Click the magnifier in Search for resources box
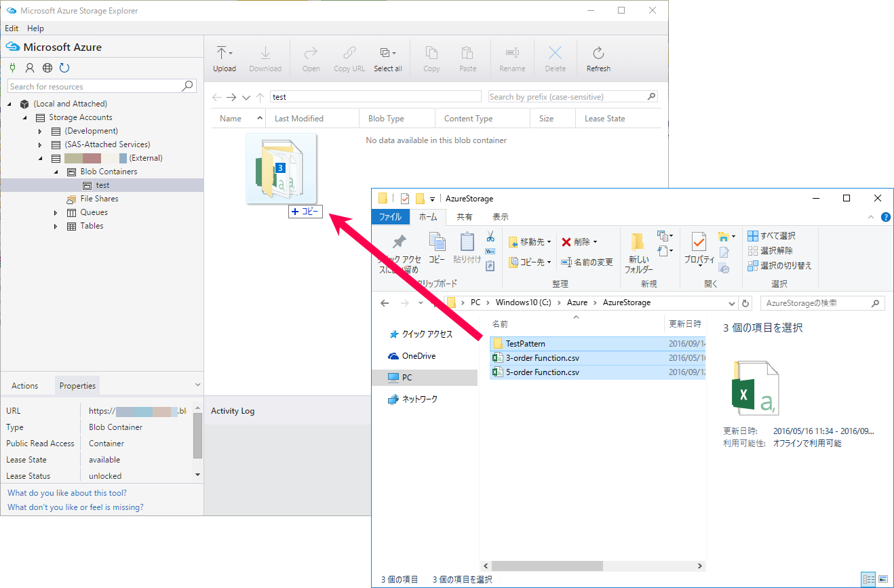 pos(188,86)
